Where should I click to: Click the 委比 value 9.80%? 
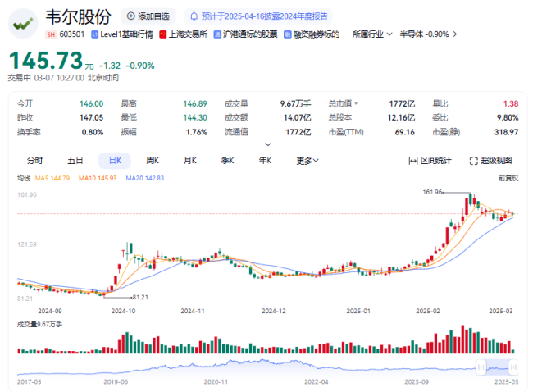(x=508, y=117)
